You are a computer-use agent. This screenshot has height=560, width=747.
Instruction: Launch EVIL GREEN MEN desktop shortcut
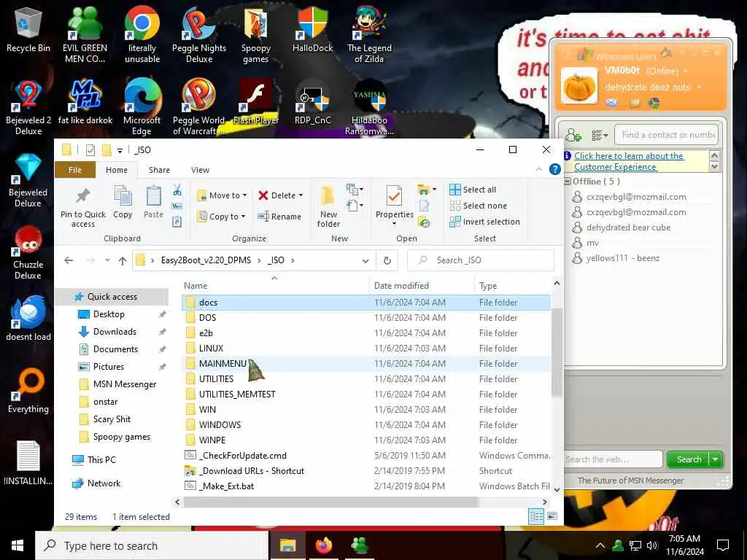click(x=85, y=35)
